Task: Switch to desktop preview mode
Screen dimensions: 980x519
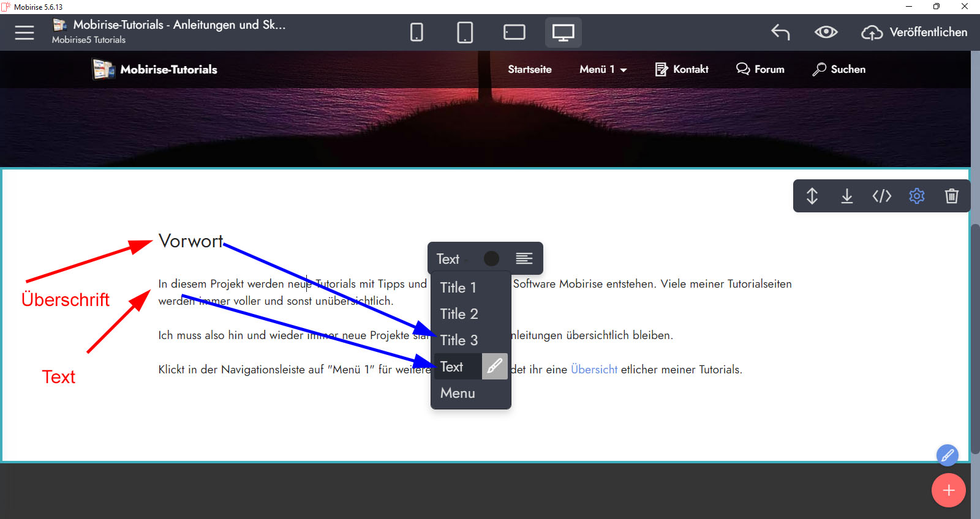Action: [563, 32]
